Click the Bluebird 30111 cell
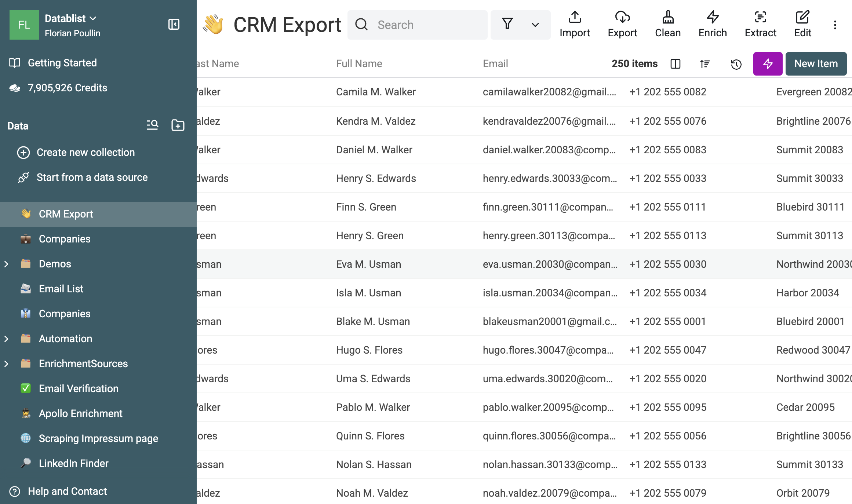 [x=810, y=207]
